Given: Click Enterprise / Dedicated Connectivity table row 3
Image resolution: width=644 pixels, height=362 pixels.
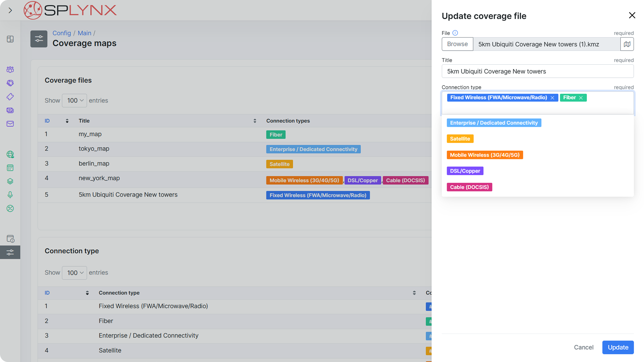Looking at the screenshot, I should click(234, 336).
